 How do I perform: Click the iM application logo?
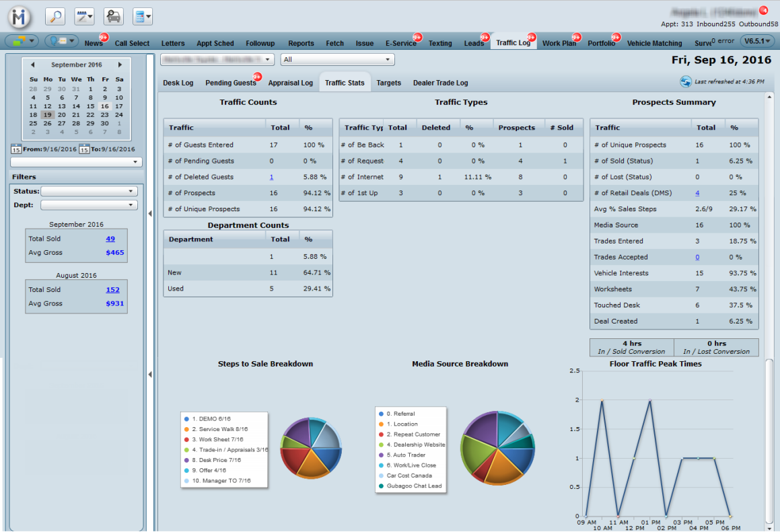click(x=20, y=16)
